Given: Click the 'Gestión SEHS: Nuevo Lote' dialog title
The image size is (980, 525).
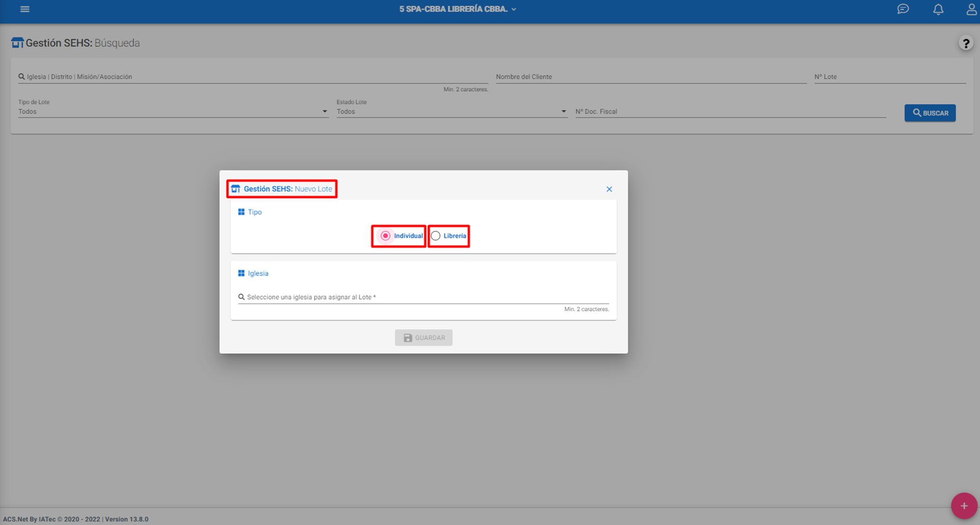Looking at the screenshot, I should coord(288,189).
